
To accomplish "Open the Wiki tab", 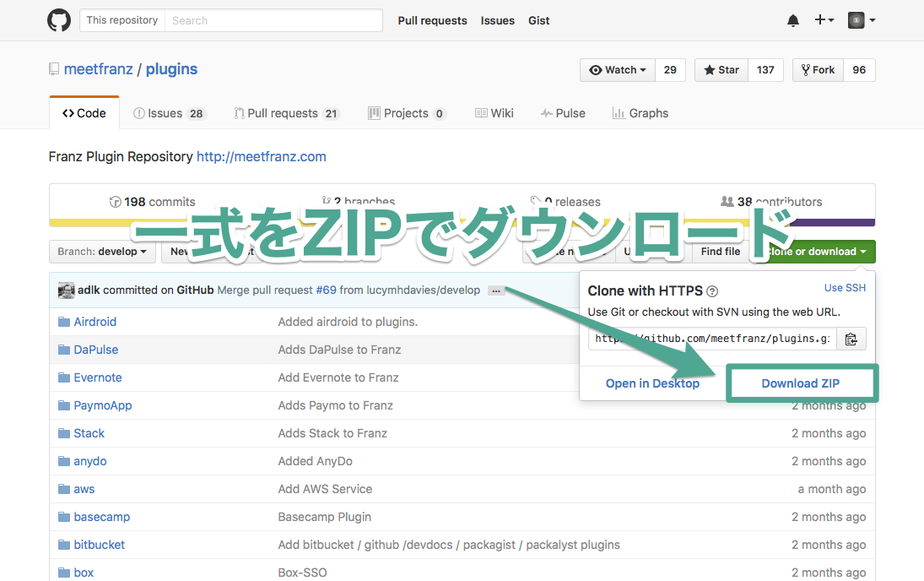I will (494, 113).
